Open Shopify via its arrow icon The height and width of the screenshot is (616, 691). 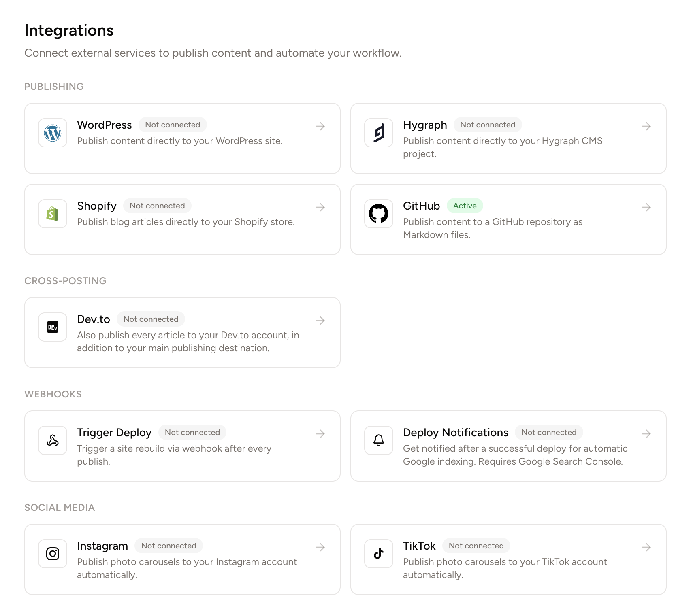(320, 207)
